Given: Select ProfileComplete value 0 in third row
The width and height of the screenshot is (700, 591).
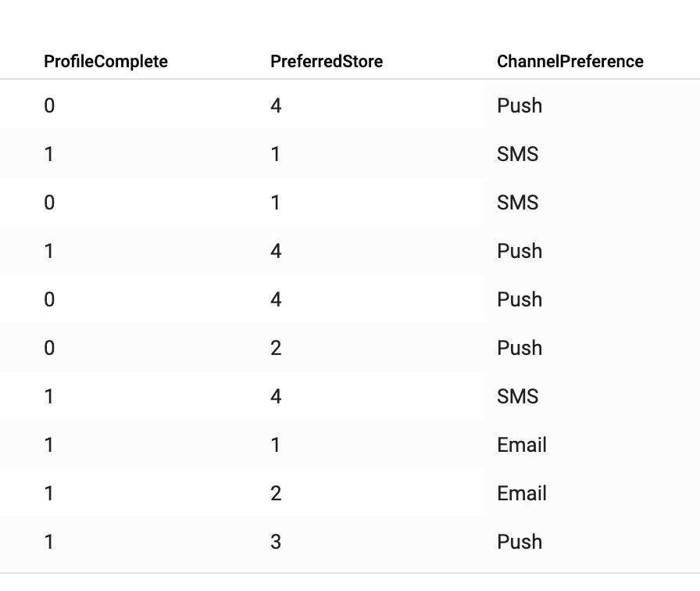Looking at the screenshot, I should tap(49, 202).
